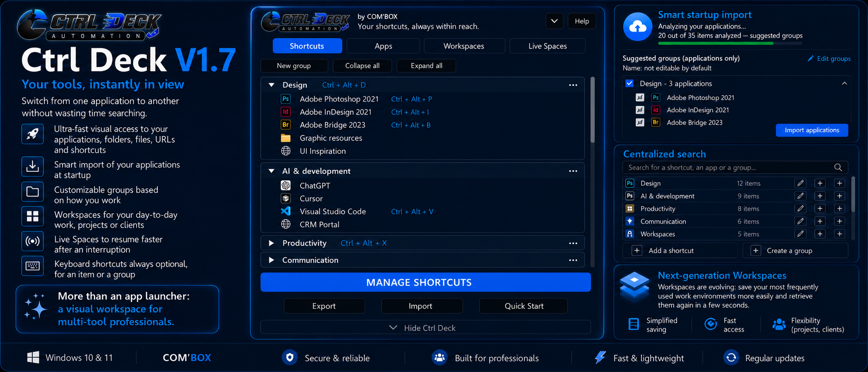Expand the Communication group triangle
The image size is (868, 372).
pyautogui.click(x=271, y=260)
